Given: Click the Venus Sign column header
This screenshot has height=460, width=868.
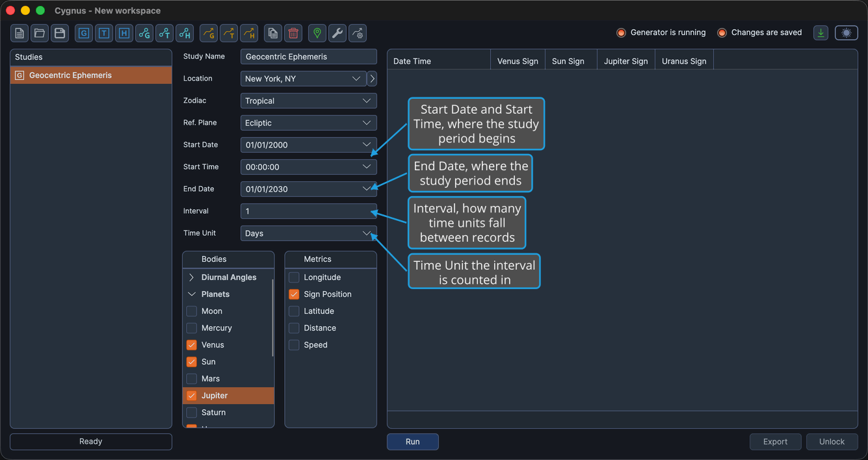Looking at the screenshot, I should coord(518,61).
